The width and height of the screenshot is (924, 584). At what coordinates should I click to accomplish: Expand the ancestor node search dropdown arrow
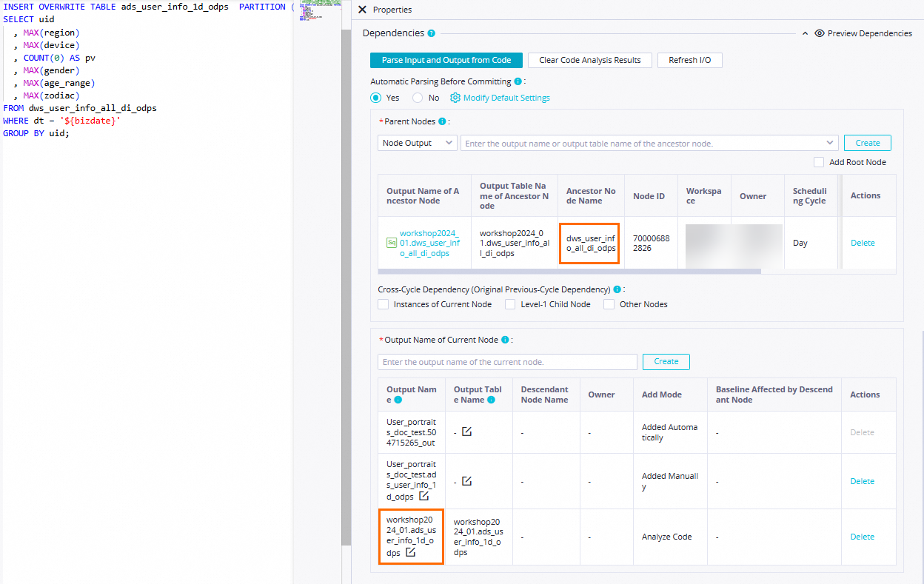click(x=830, y=143)
